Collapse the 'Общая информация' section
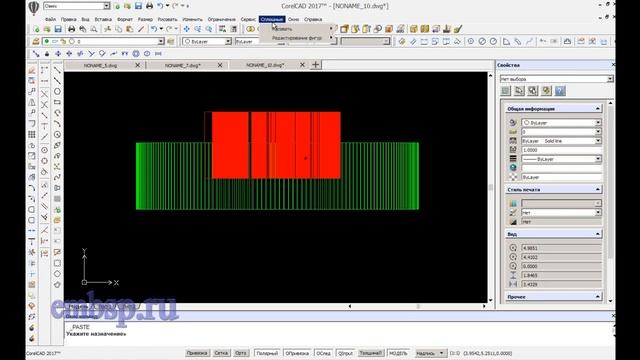Image resolution: width=640 pixels, height=360 pixels. click(598, 109)
